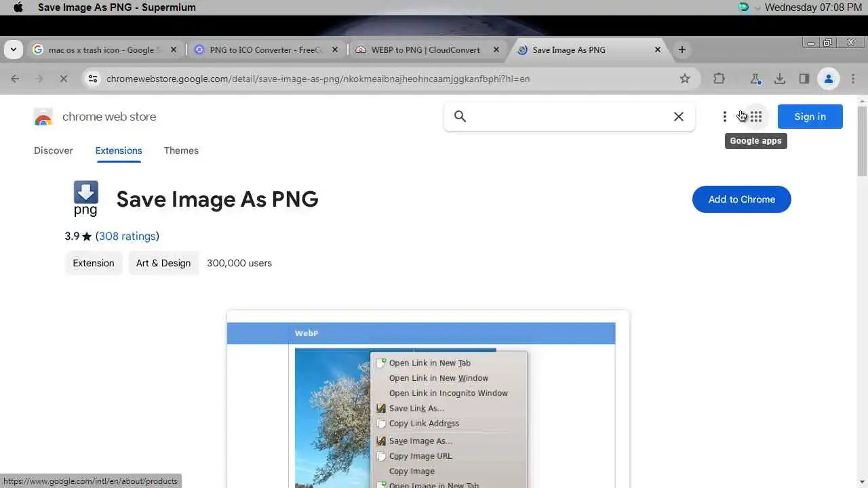Close the Save Image As PNG tab

click(658, 49)
